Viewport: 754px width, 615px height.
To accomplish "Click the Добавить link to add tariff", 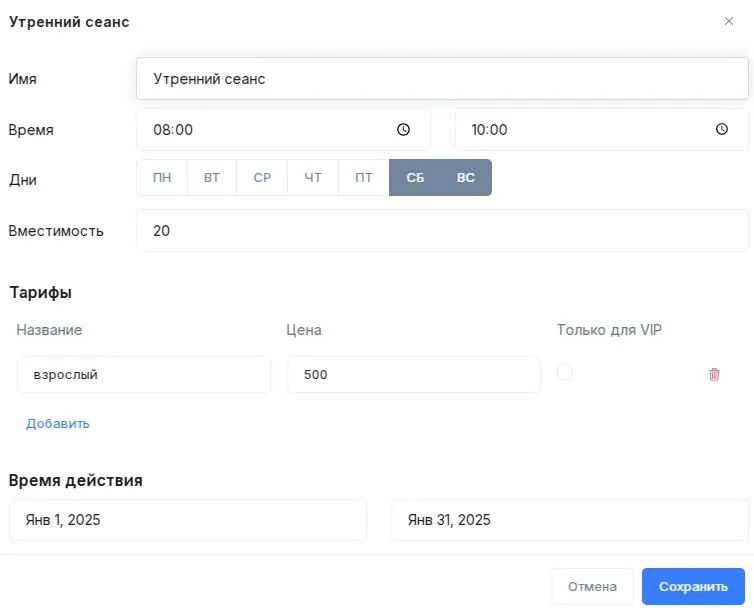I will point(58,423).
